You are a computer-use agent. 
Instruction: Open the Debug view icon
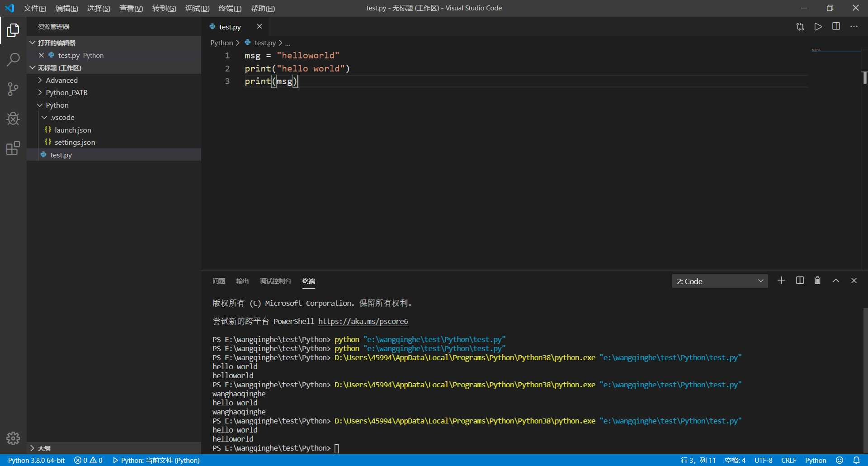tap(13, 119)
